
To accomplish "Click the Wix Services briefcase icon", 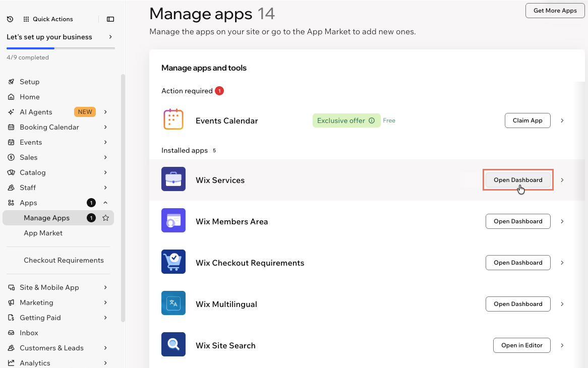I will (173, 179).
